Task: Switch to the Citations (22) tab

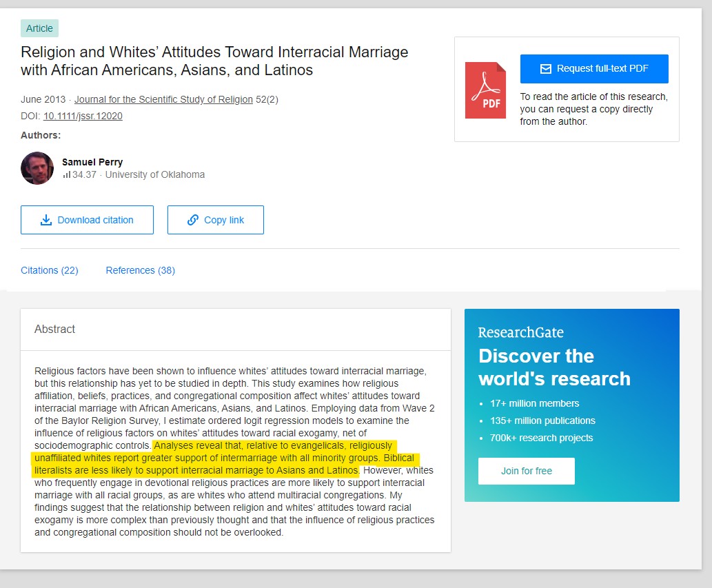Action: [x=50, y=270]
